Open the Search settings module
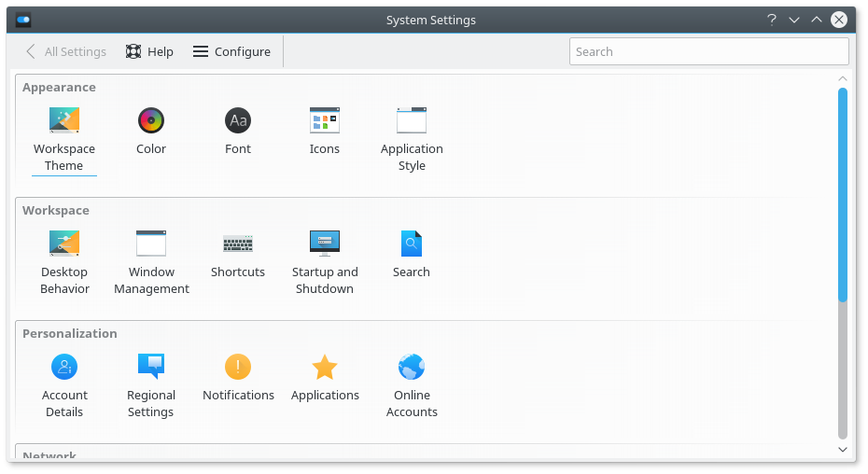Image resolution: width=868 pixels, height=474 pixels. tap(412, 254)
